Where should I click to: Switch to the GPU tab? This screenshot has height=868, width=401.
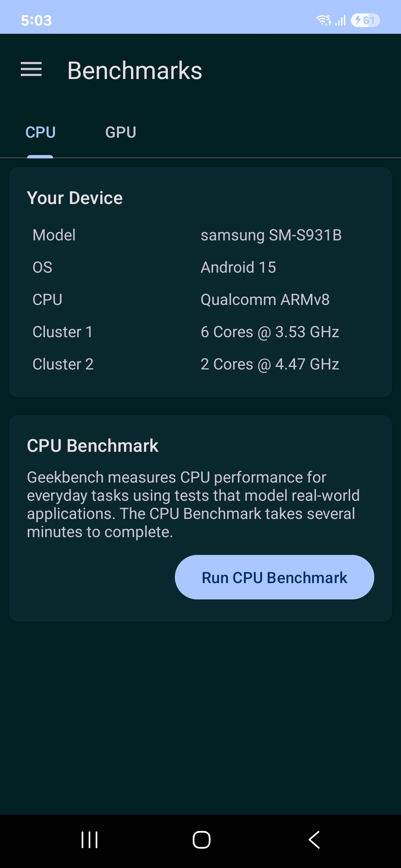click(x=121, y=132)
